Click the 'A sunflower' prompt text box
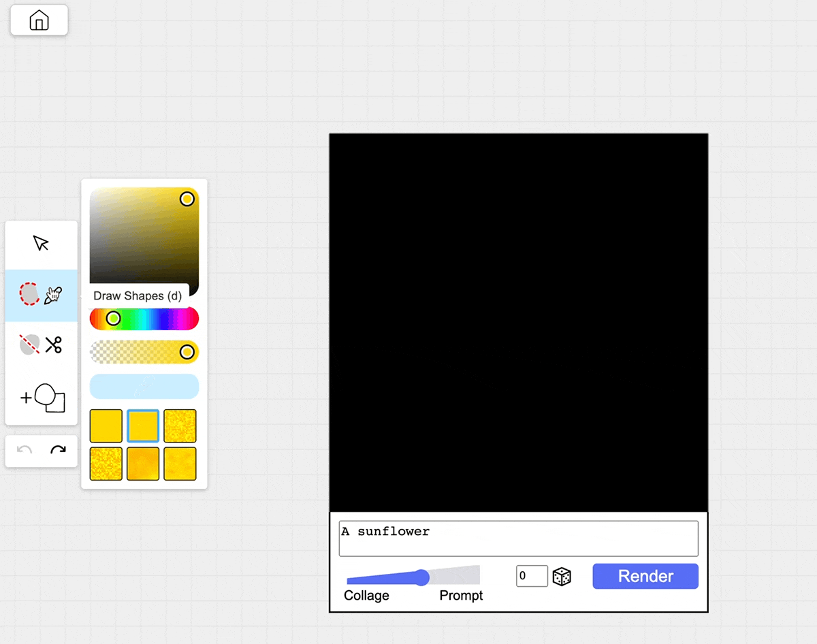817x644 pixels. point(518,538)
